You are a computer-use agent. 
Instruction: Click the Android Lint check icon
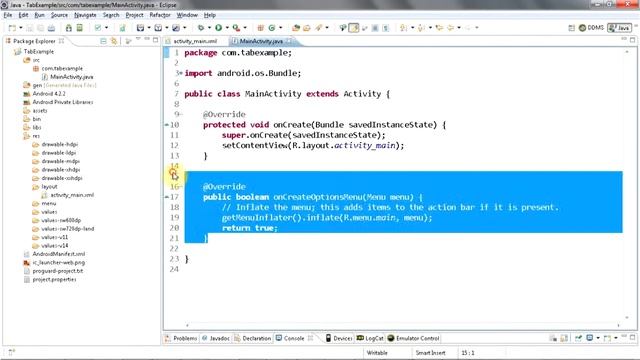coord(98,28)
